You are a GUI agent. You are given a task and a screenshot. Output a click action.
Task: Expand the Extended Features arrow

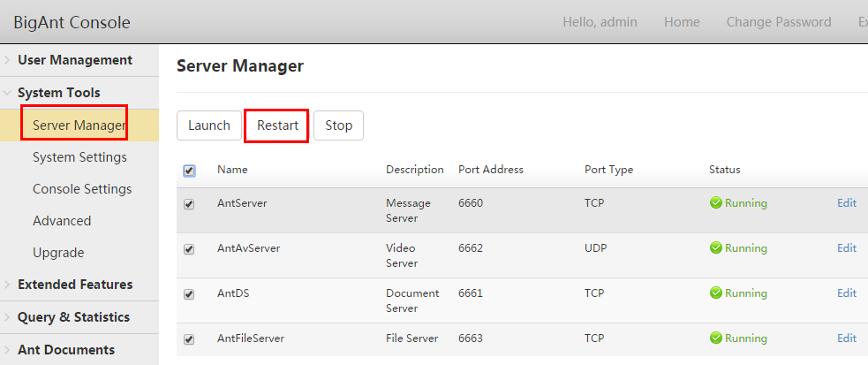7,285
